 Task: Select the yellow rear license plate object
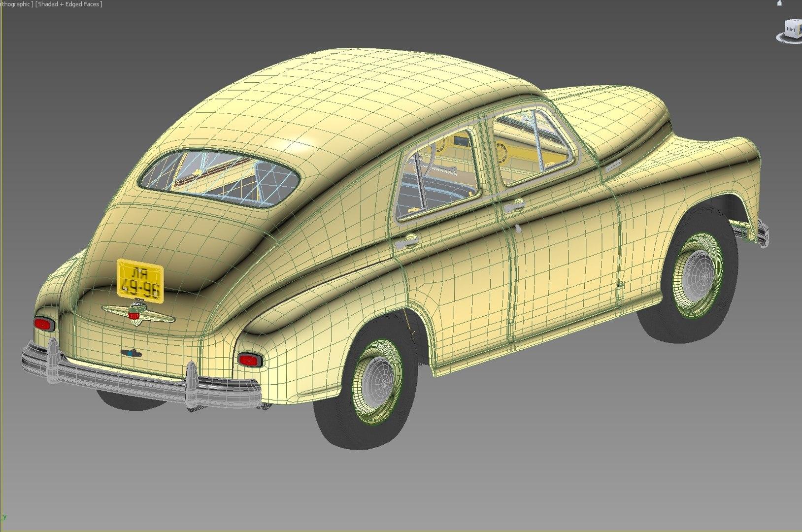click(x=140, y=279)
